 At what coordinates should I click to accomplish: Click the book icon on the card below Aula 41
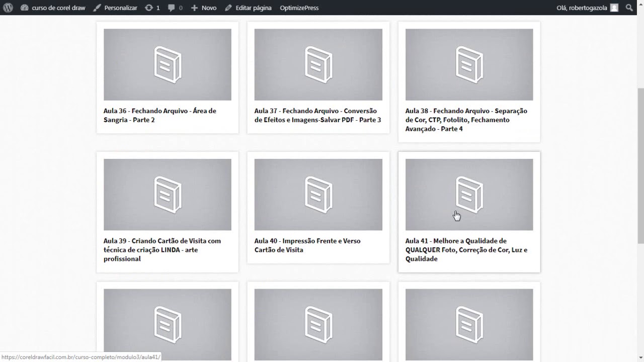(x=469, y=325)
